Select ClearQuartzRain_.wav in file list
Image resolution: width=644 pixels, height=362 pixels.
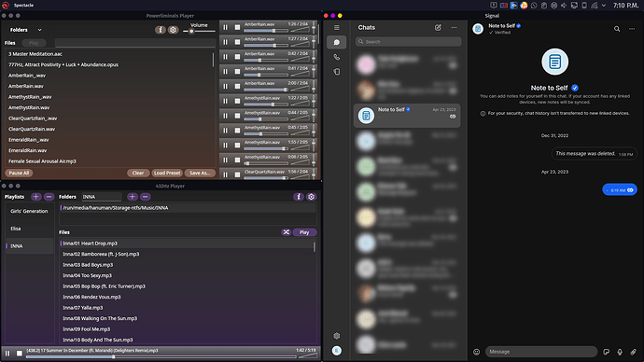pyautogui.click(x=109, y=118)
